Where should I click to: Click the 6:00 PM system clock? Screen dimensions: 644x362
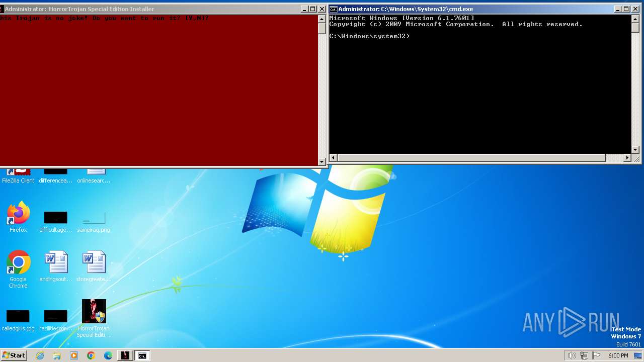618,355
